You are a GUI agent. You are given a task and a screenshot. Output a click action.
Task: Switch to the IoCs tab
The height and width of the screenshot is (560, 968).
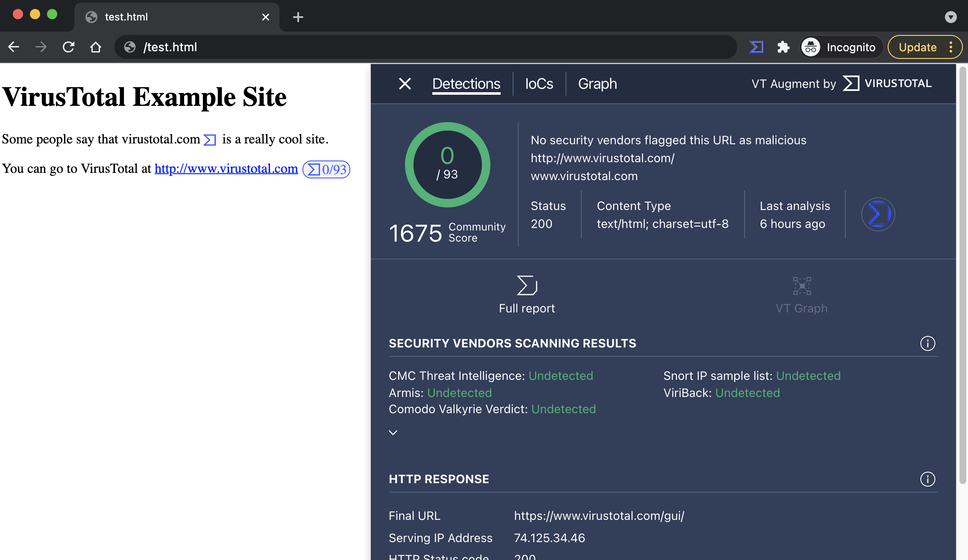pyautogui.click(x=538, y=83)
